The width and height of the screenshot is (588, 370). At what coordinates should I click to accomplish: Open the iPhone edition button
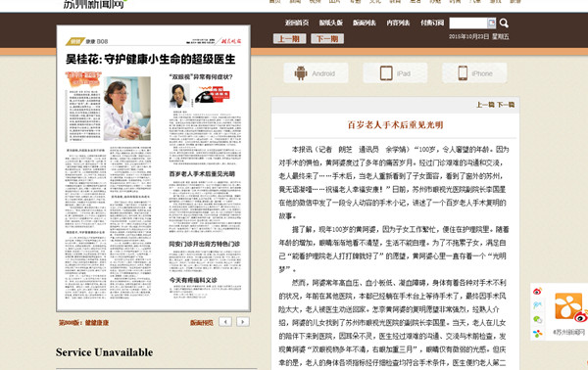pyautogui.click(x=474, y=73)
